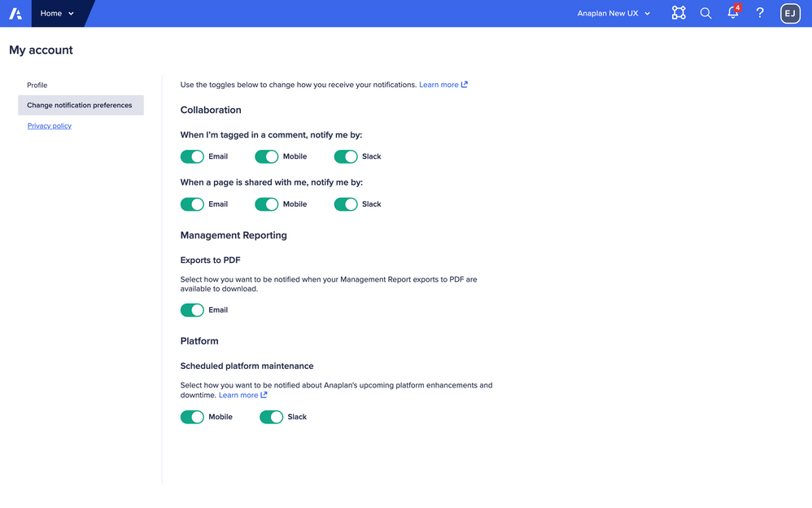Click the top Learn more link

coord(439,85)
